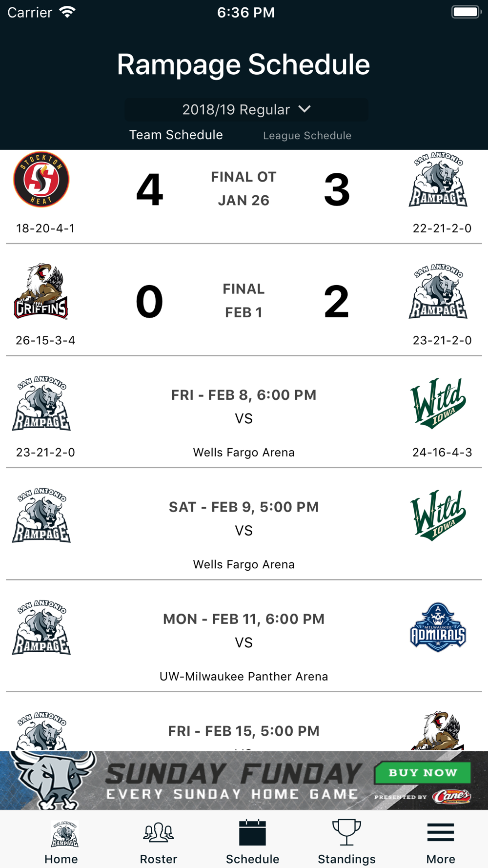The image size is (488, 868).
Task: Select the Schedule calendar icon
Action: tap(252, 832)
